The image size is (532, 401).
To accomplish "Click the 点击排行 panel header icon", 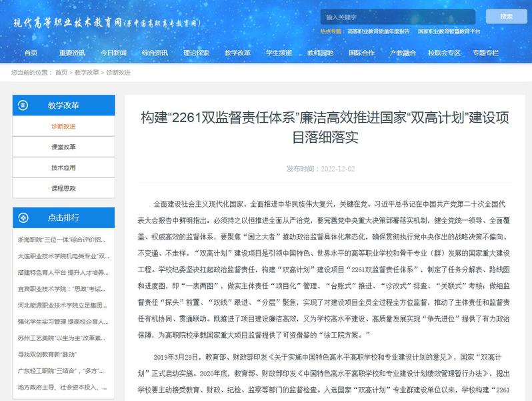I will [24, 217].
